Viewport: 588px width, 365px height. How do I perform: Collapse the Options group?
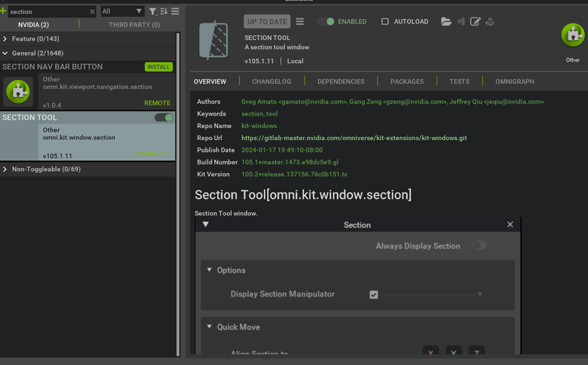coord(209,270)
